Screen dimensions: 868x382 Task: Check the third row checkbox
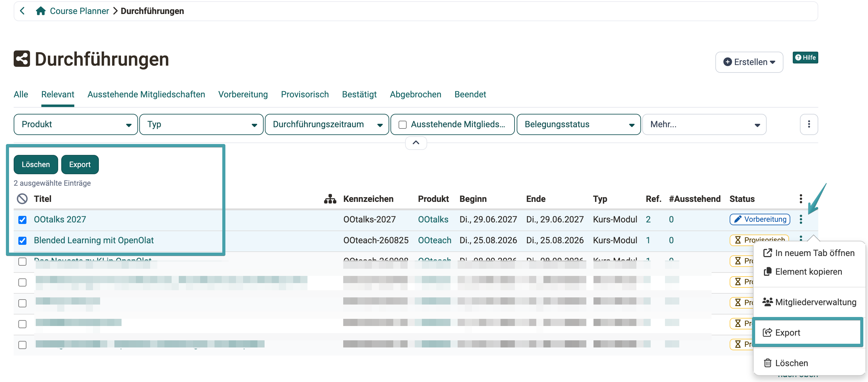pyautogui.click(x=22, y=262)
